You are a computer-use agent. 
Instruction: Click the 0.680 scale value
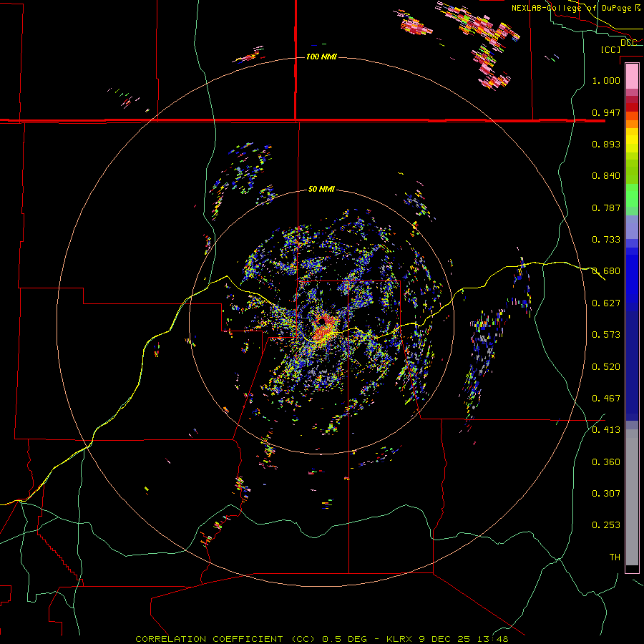click(606, 271)
